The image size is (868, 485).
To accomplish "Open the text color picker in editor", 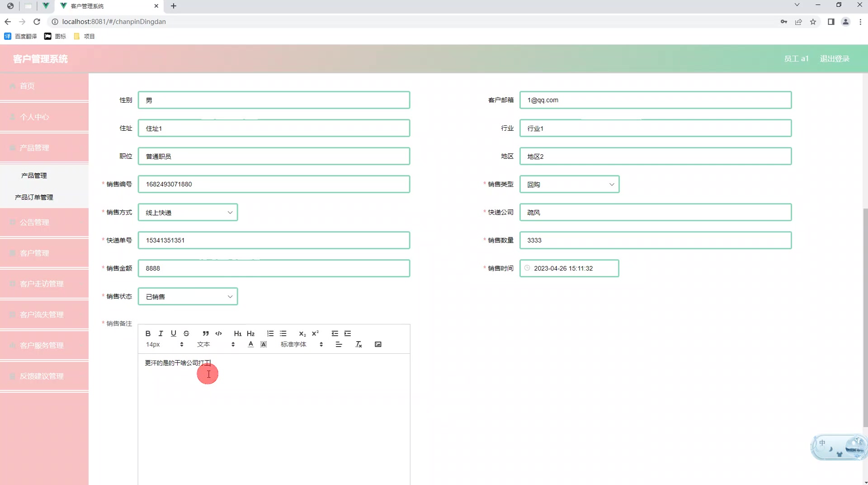I will point(250,344).
